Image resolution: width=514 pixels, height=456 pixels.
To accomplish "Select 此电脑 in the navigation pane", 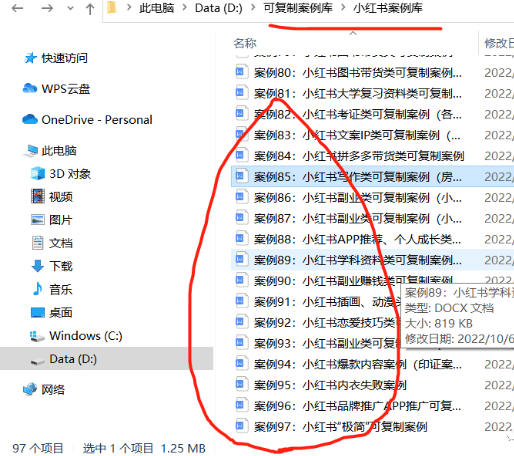I will point(59,151).
